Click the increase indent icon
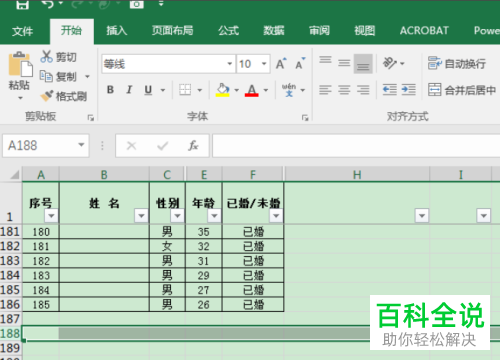500x360 pixels. click(408, 90)
